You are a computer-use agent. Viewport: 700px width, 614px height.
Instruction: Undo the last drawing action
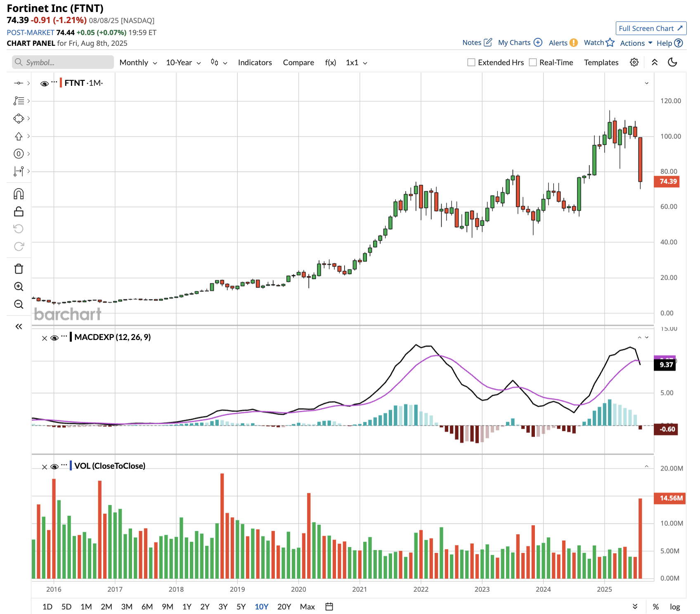pyautogui.click(x=19, y=229)
